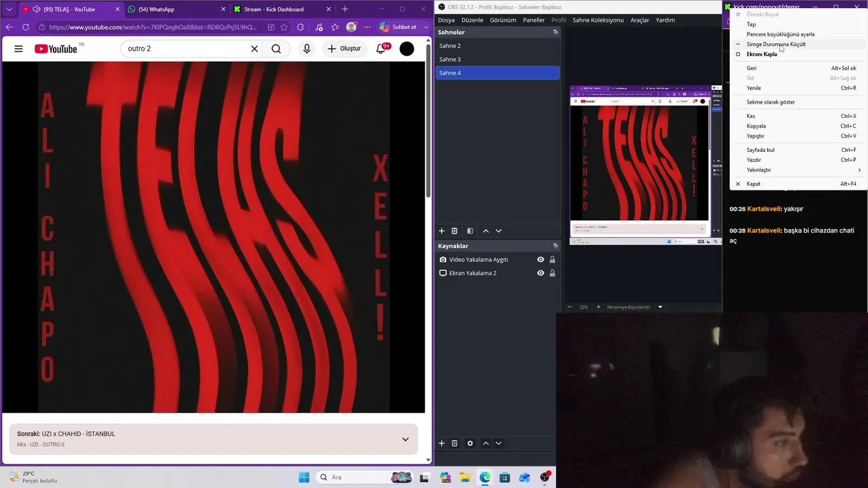Open the Sohbet et Copilot button
The width and height of the screenshot is (868, 488).
click(x=398, y=27)
